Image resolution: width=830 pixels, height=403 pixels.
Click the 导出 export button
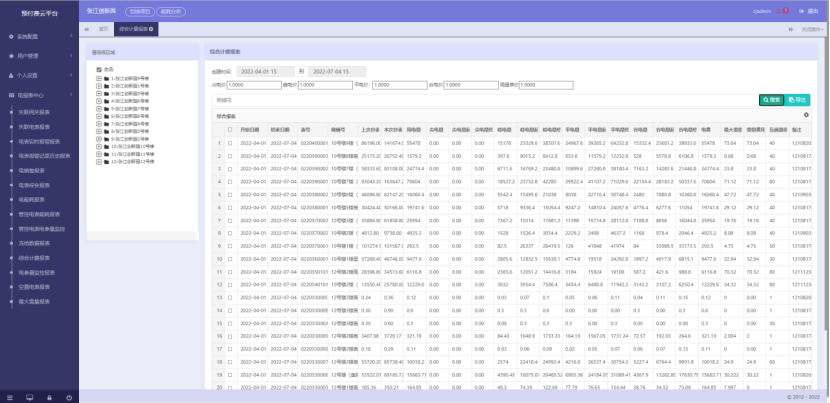[x=797, y=100]
